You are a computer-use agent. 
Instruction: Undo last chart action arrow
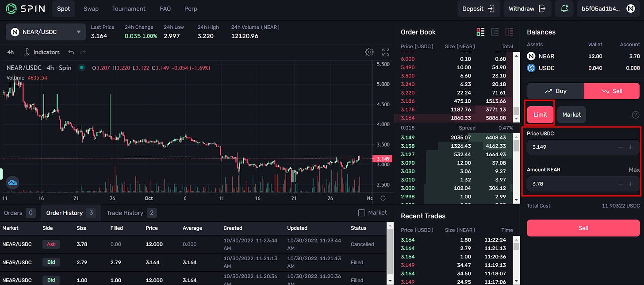pos(71,52)
